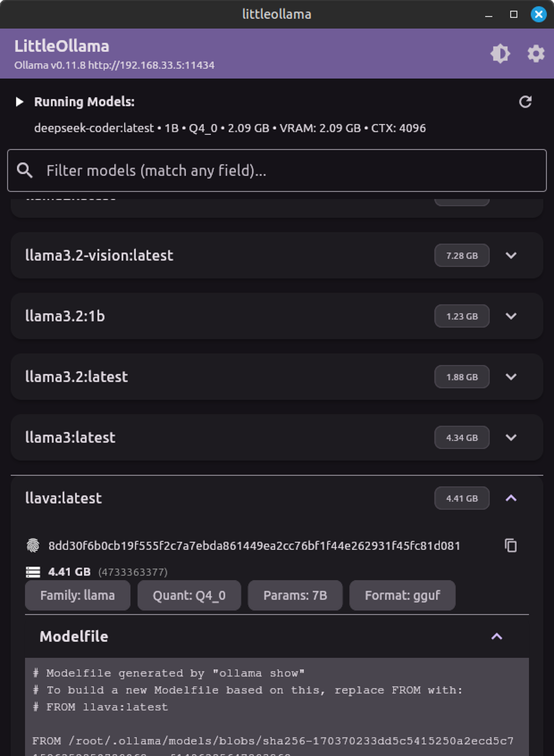This screenshot has height=756, width=554.
Task: Click the Format: gguf chip
Action: (402, 595)
